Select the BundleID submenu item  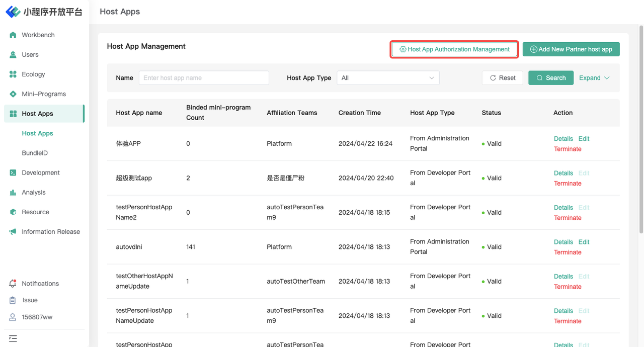click(35, 153)
